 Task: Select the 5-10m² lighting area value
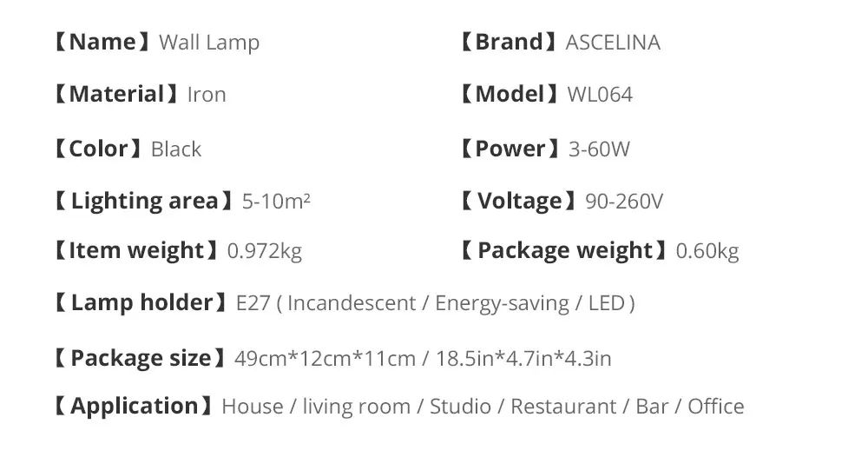276,201
